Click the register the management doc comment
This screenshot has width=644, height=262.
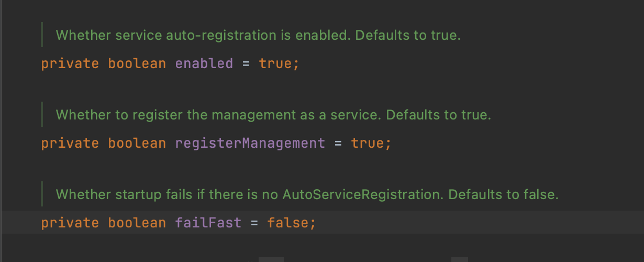coord(273,115)
